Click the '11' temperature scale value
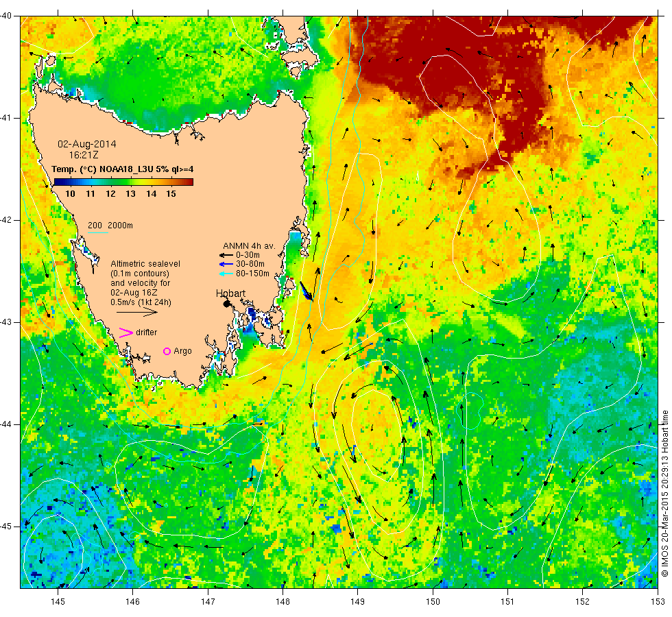 point(91,194)
